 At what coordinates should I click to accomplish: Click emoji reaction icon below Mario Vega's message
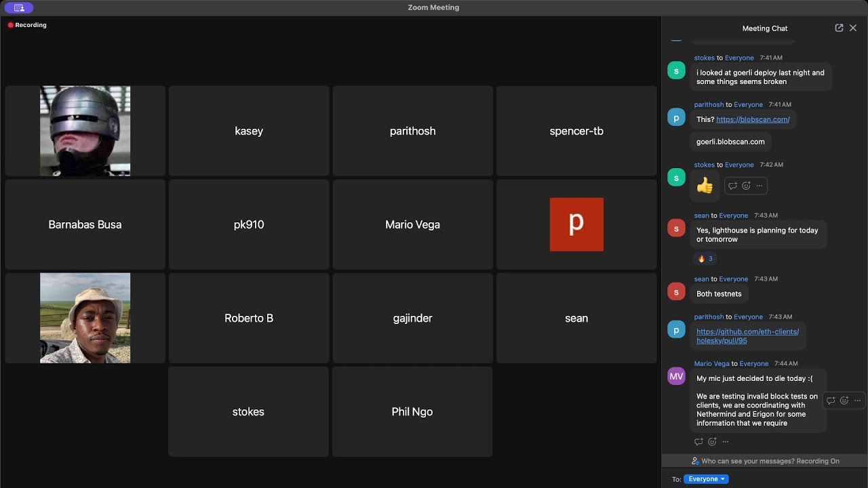point(712,442)
